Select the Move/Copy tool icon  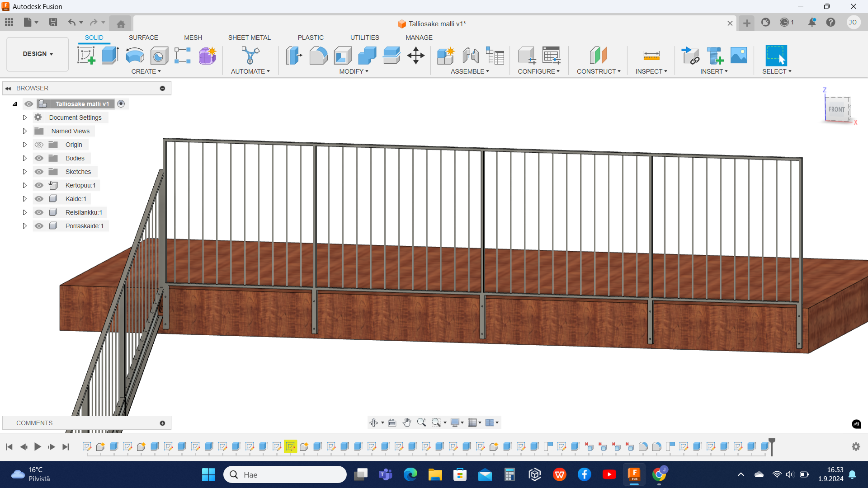415,56
